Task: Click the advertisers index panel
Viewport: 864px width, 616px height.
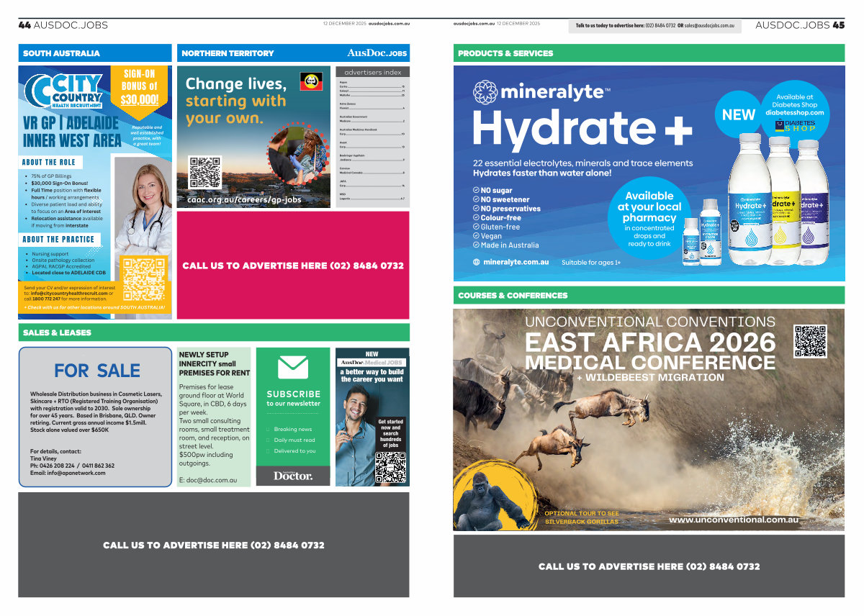Action: click(372, 137)
